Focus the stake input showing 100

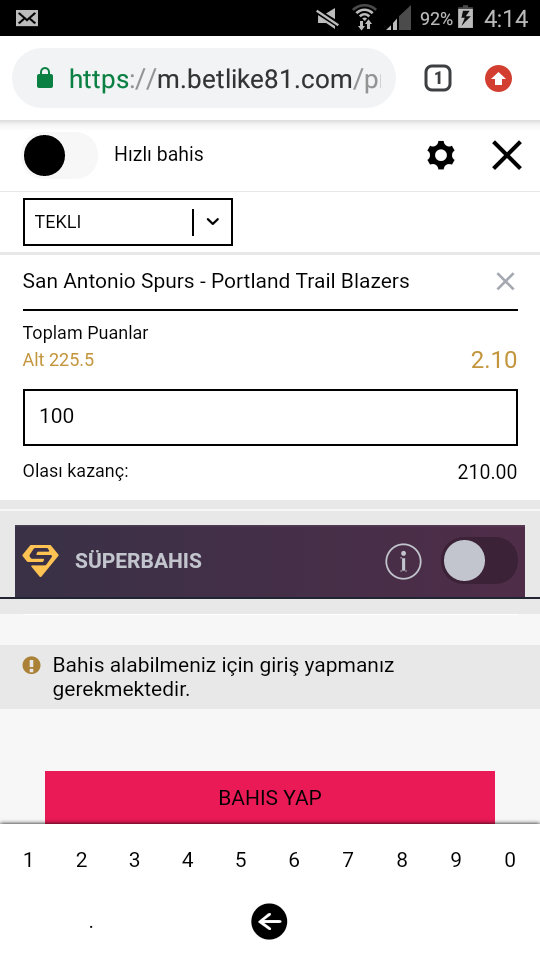(x=270, y=417)
